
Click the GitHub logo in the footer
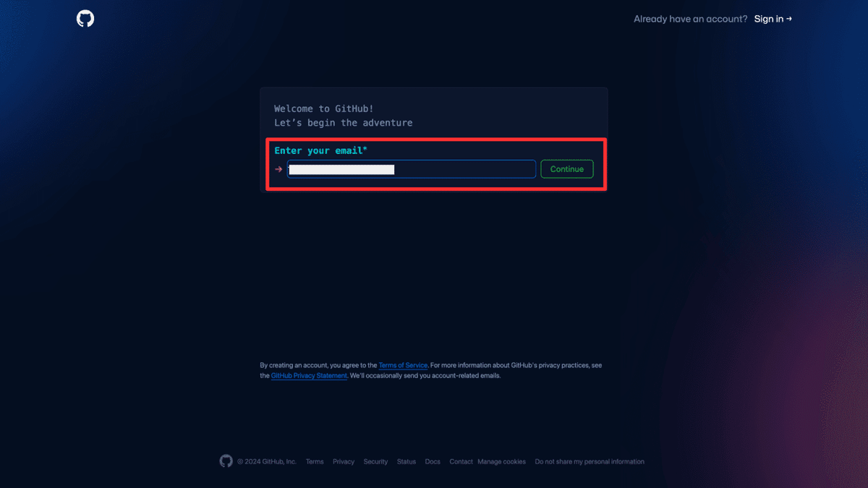[x=226, y=461]
